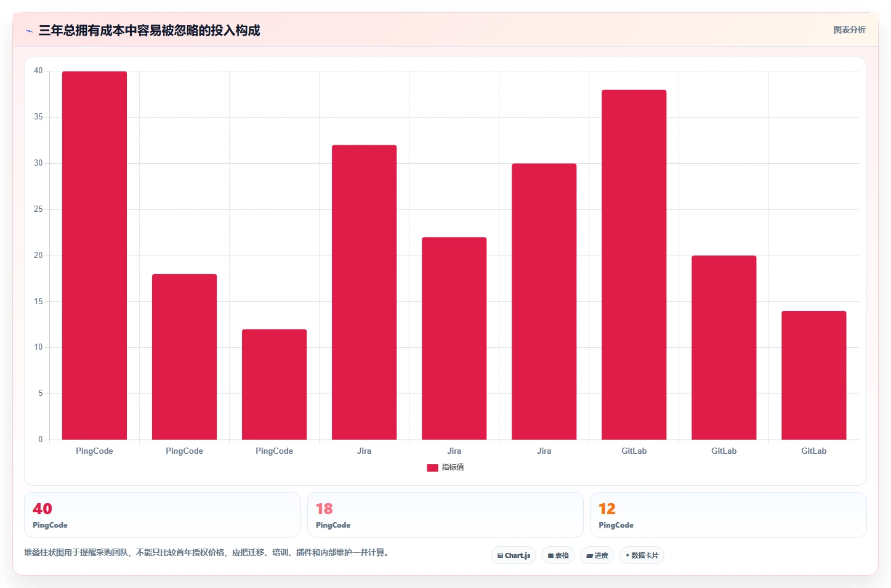Click the GitLab bar reaching 20
This screenshot has height=588, width=891.
[724, 347]
